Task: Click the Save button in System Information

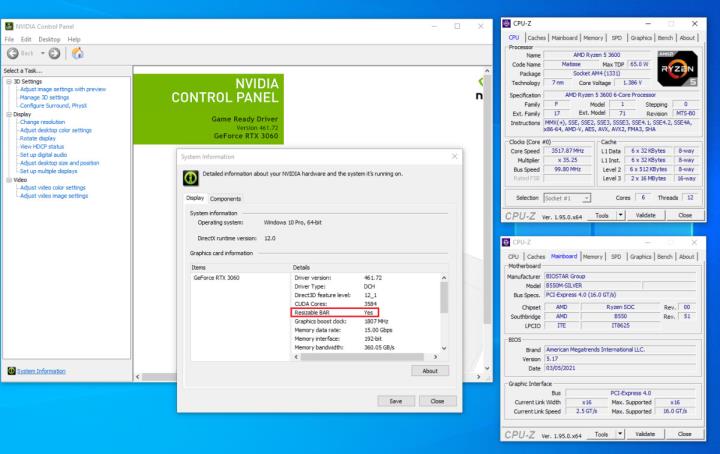Action: 396,401
